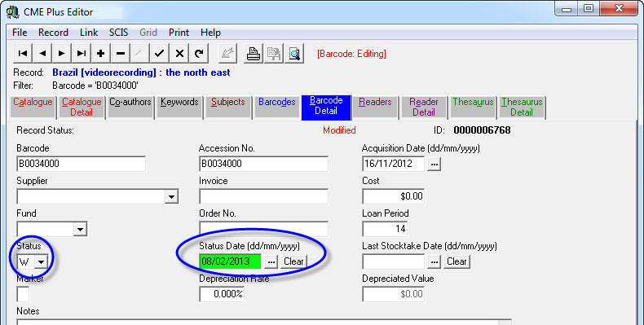Click the greyed-out icon beside the printer icon
This screenshot has width=644, height=325.
[x=227, y=53]
